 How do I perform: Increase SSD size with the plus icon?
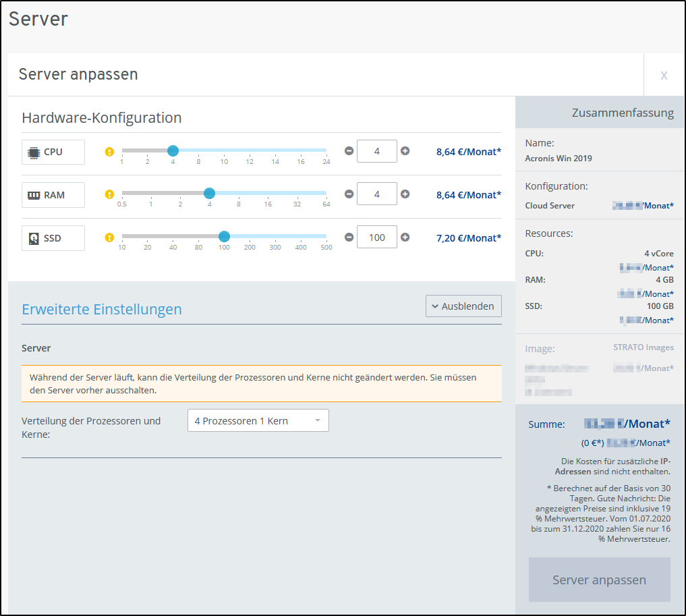[405, 237]
